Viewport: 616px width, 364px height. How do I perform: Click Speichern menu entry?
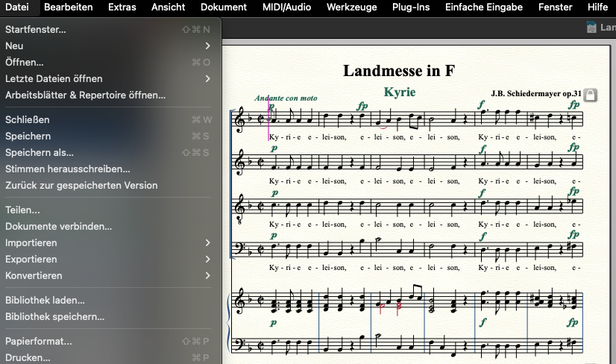[x=108, y=136]
